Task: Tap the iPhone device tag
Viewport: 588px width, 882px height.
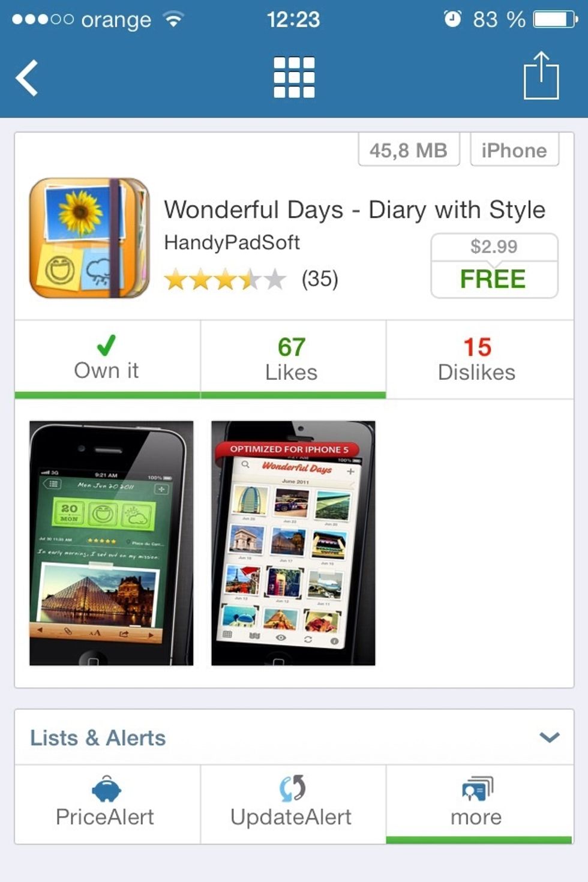Action: [x=514, y=150]
